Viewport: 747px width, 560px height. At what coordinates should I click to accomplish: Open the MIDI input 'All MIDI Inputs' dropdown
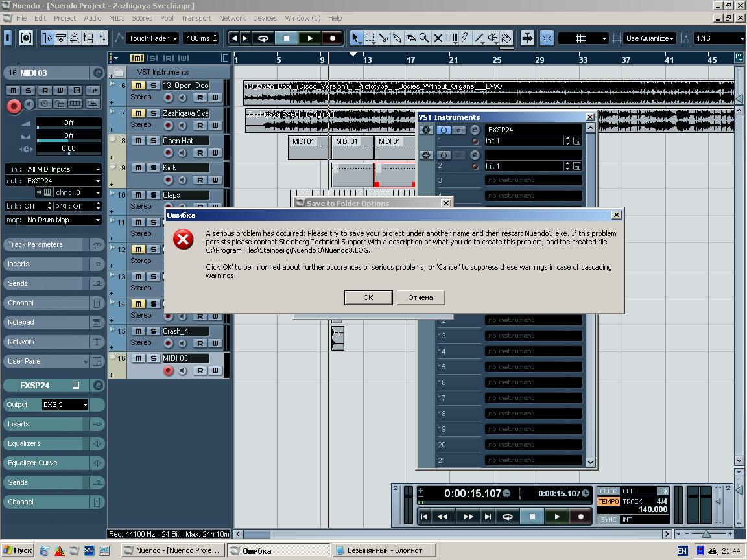53,169
